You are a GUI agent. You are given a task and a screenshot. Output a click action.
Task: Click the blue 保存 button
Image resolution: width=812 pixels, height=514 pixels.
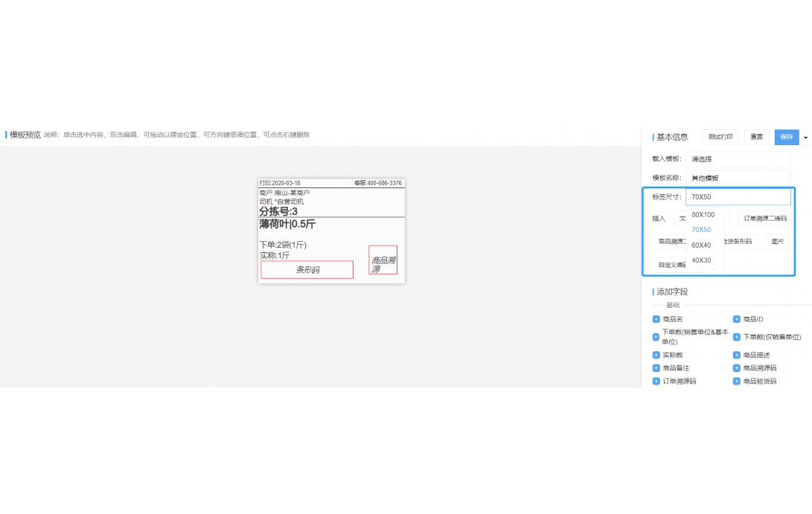[787, 137]
